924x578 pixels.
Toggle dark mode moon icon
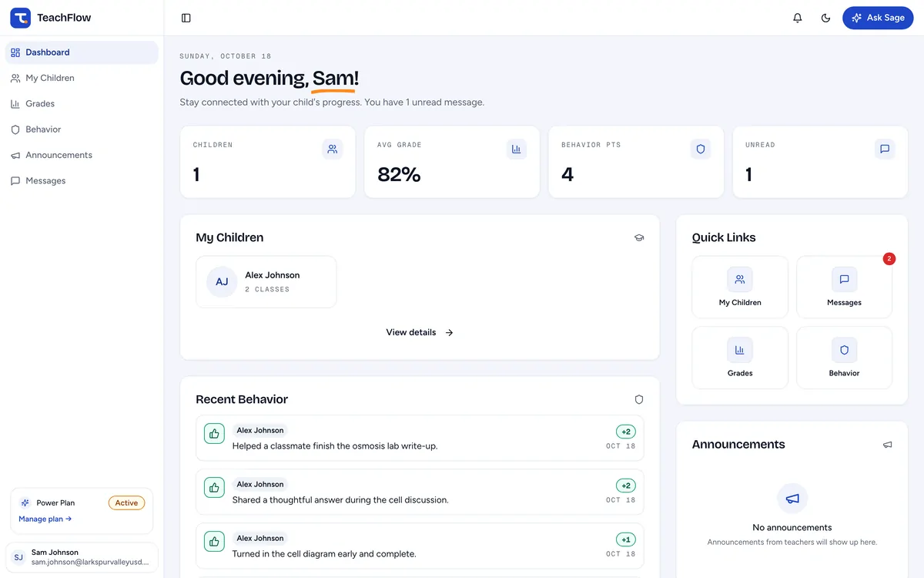tap(826, 18)
